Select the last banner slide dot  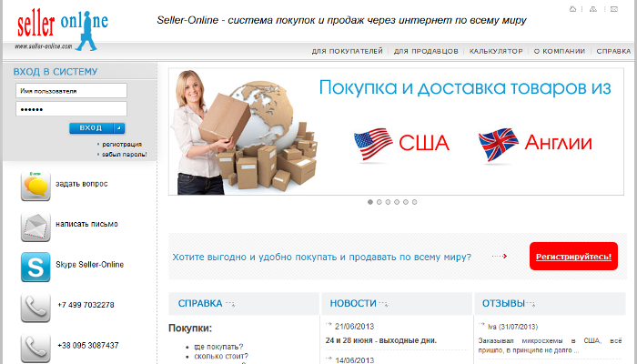(x=414, y=202)
